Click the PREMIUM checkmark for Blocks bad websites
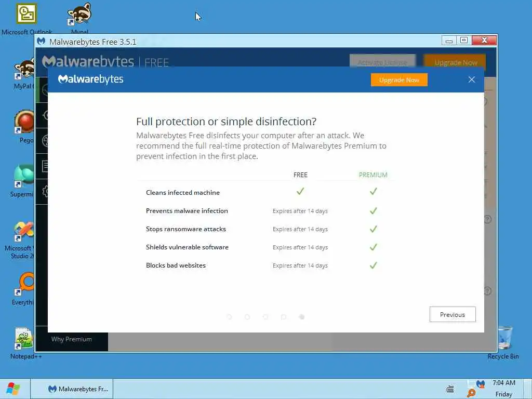The image size is (532, 399). (373, 265)
